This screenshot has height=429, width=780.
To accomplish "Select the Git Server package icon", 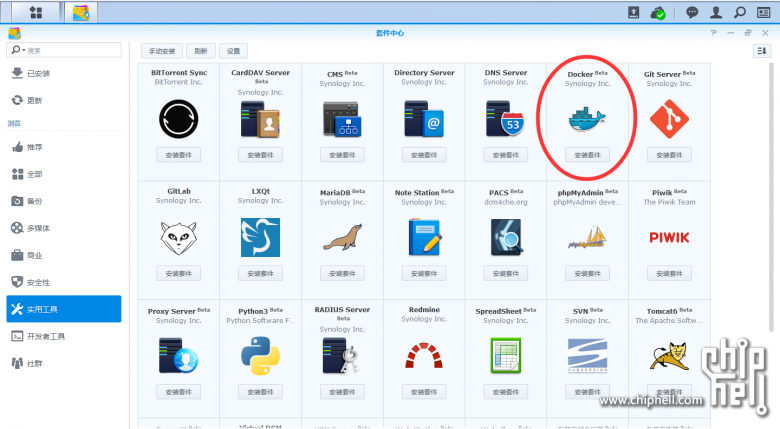I will [669, 119].
